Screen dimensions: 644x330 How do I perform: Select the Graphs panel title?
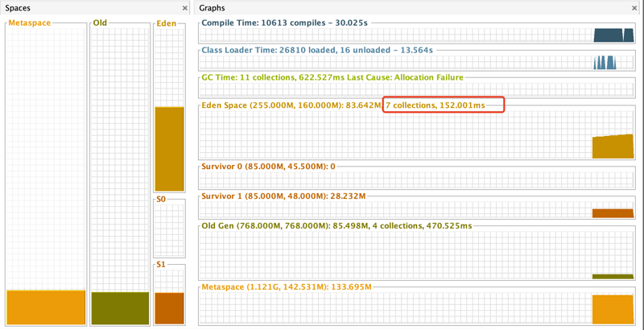212,8
